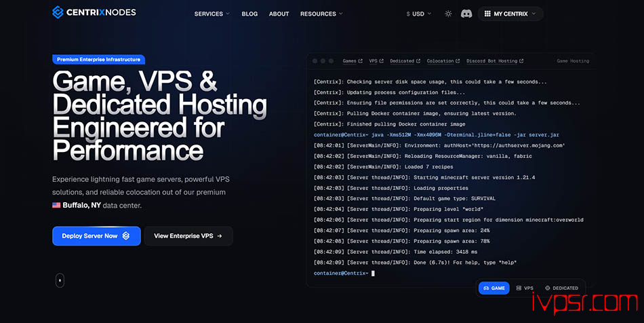
Task: Click the Buffalo, NY text
Action: 82,205
